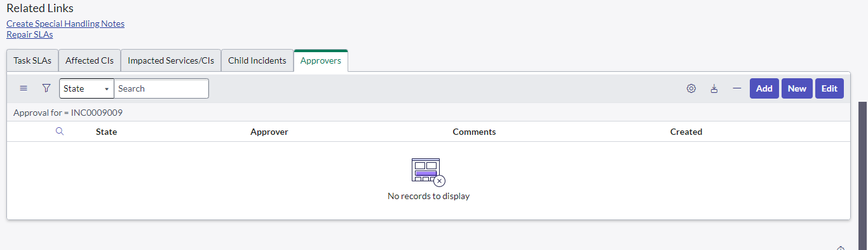Follow Create Special Handling Notes link
Image resolution: width=868 pixels, height=250 pixels.
click(65, 24)
